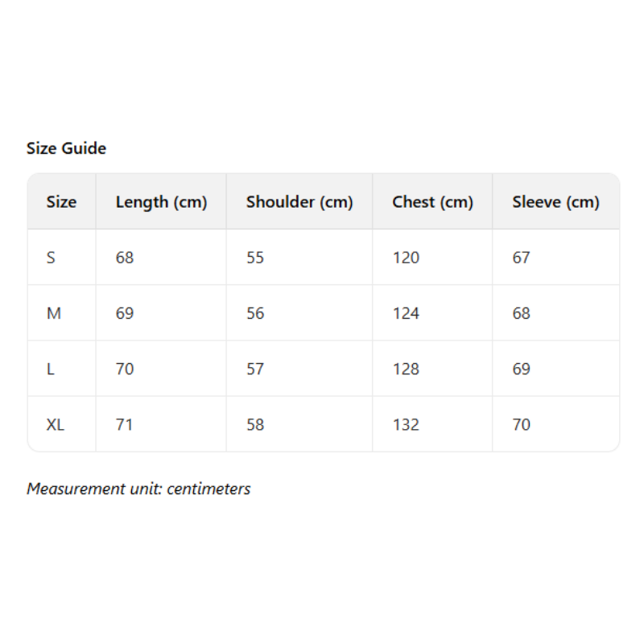Click chest value 132 in XL row
Viewport: 644px width, 644px height.
pos(406,424)
